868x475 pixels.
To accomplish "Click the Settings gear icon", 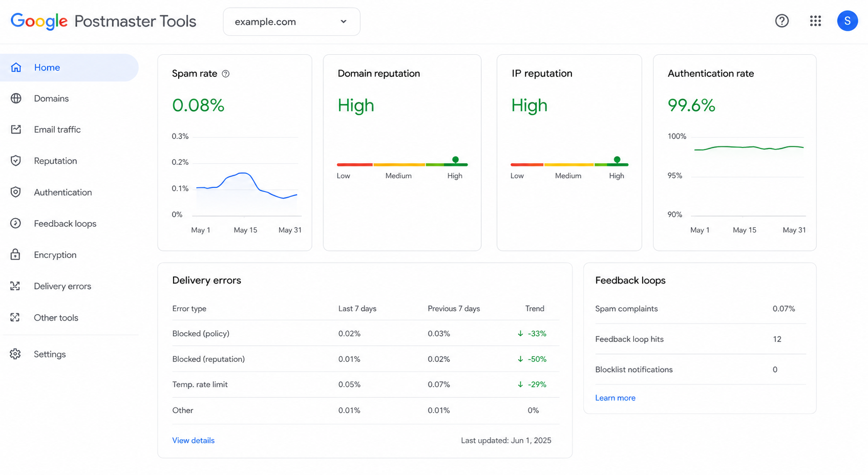I will [x=15, y=354].
